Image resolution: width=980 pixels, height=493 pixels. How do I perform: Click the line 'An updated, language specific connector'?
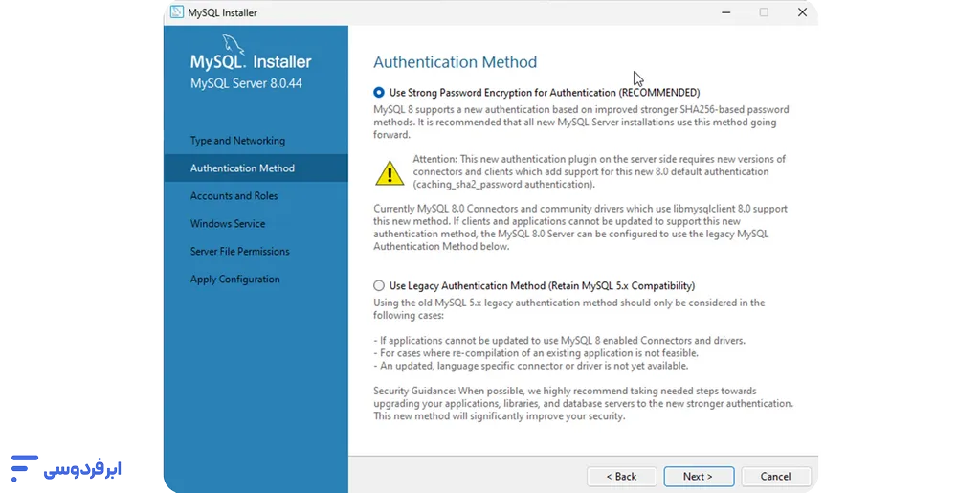[x=530, y=366]
